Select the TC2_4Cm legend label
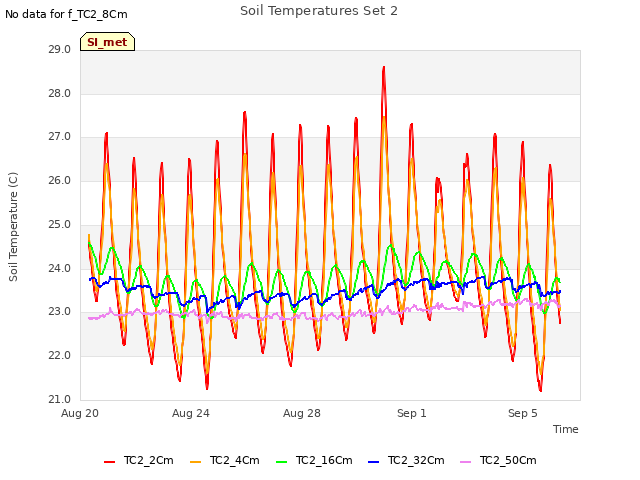 pos(235,460)
